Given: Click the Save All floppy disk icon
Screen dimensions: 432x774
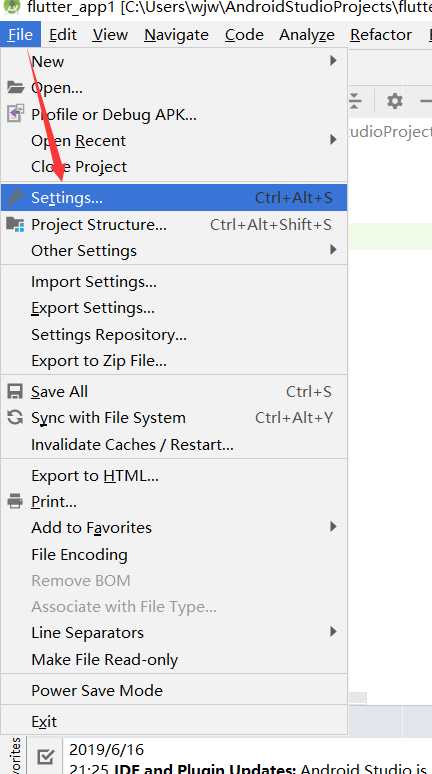Looking at the screenshot, I should [15, 391].
